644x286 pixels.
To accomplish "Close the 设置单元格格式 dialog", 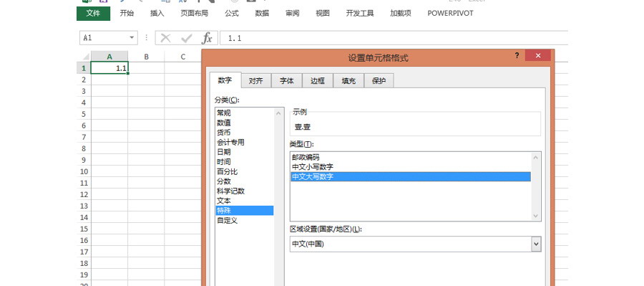I will coord(538,56).
